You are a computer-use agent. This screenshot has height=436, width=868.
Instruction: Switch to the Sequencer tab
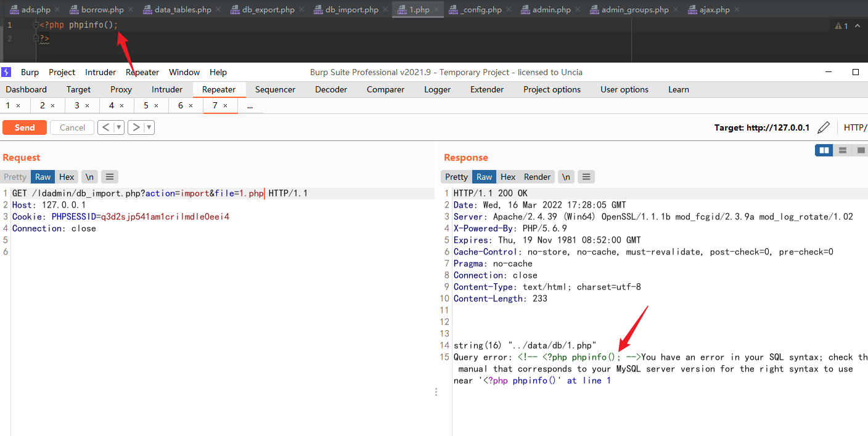click(275, 89)
